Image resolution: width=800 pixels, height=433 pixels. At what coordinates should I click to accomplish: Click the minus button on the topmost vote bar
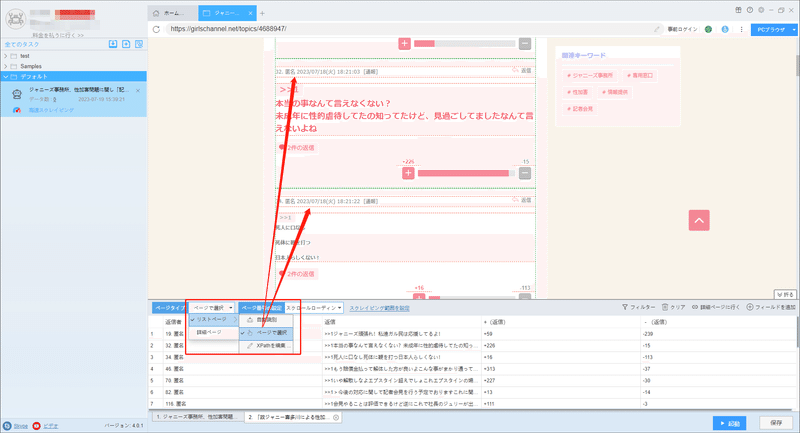tap(525, 44)
